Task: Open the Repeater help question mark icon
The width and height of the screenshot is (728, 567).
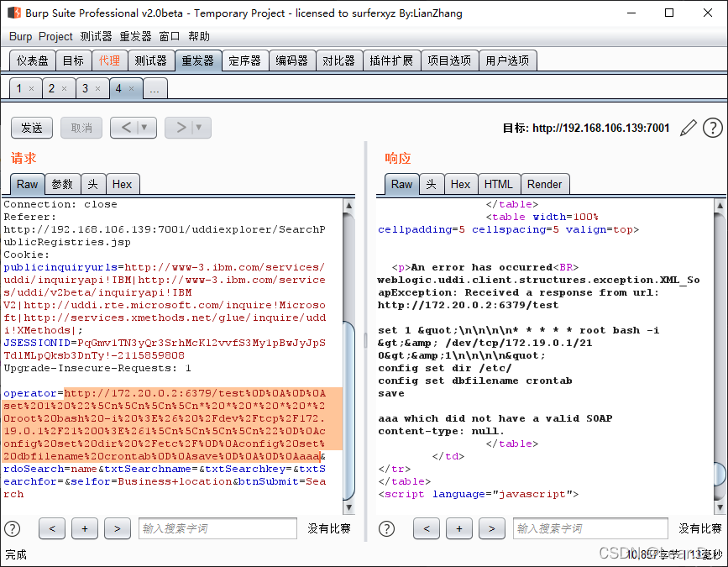Action: (713, 128)
